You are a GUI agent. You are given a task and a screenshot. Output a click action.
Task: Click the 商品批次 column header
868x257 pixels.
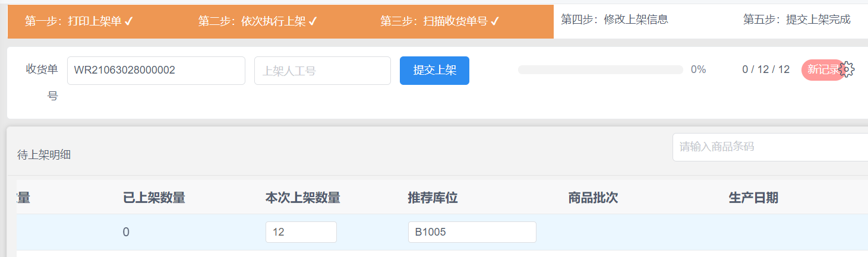[x=593, y=198]
